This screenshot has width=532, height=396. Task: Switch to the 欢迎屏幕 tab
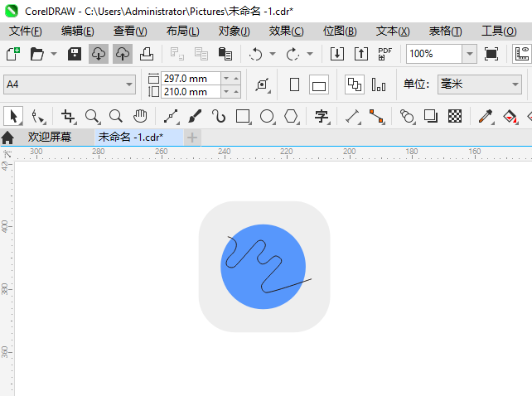50,137
